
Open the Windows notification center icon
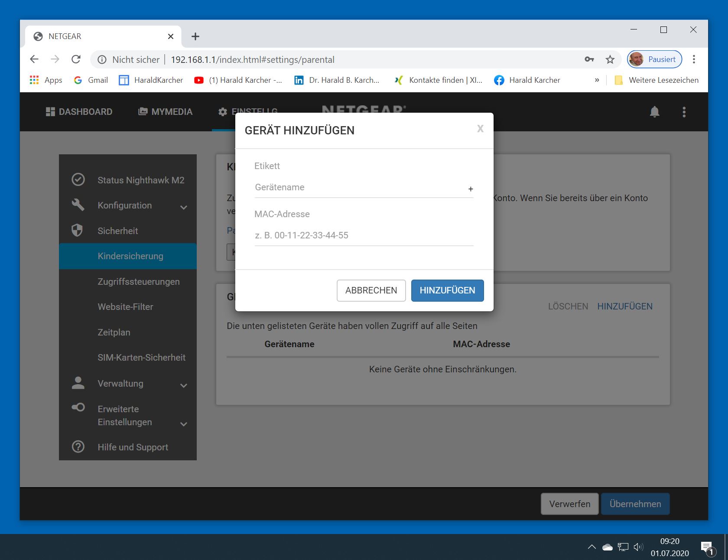(x=706, y=547)
